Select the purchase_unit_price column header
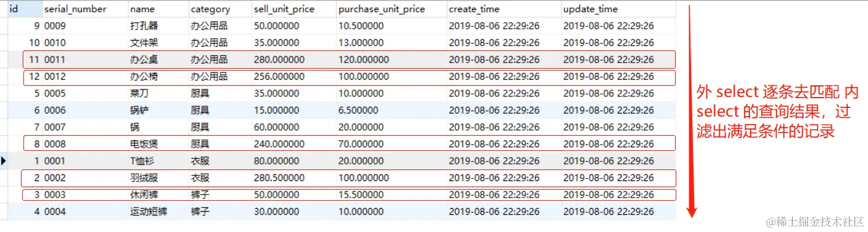The width and height of the screenshot is (868, 232). tap(391, 9)
